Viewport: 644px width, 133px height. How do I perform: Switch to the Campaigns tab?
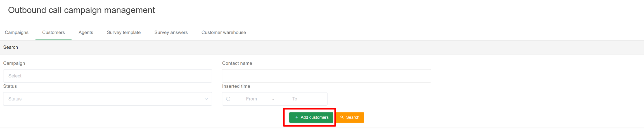[16, 32]
